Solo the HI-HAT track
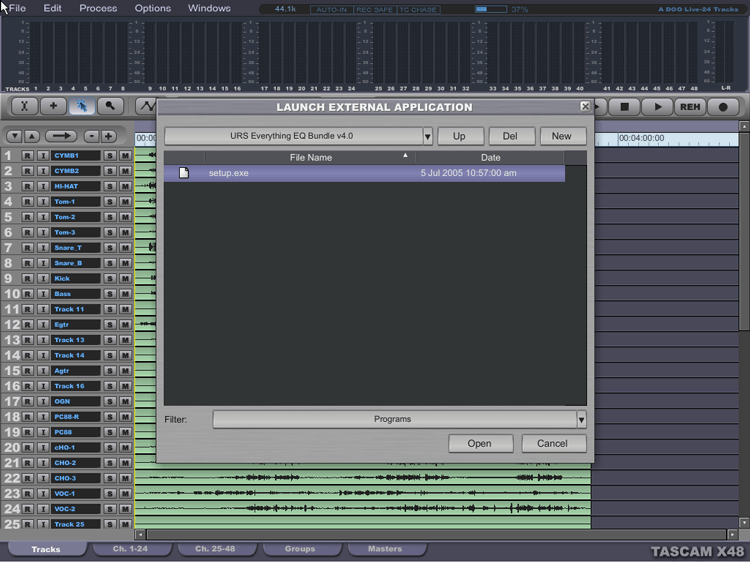The height and width of the screenshot is (562, 750). tap(110, 186)
